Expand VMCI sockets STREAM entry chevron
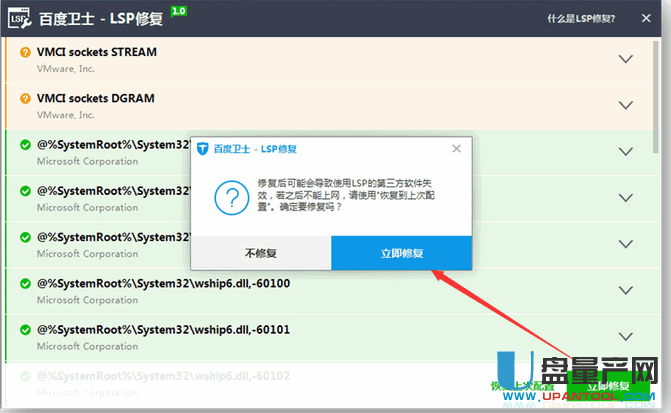The height and width of the screenshot is (413, 671). (x=626, y=59)
